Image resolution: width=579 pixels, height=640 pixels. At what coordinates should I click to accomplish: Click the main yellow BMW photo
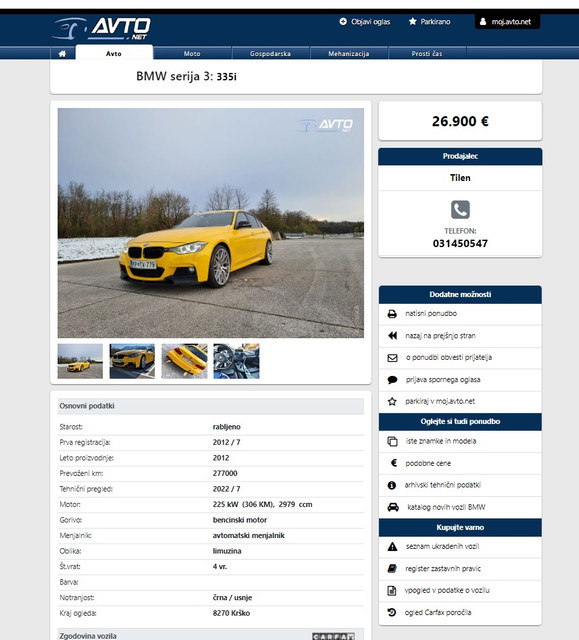pos(211,223)
